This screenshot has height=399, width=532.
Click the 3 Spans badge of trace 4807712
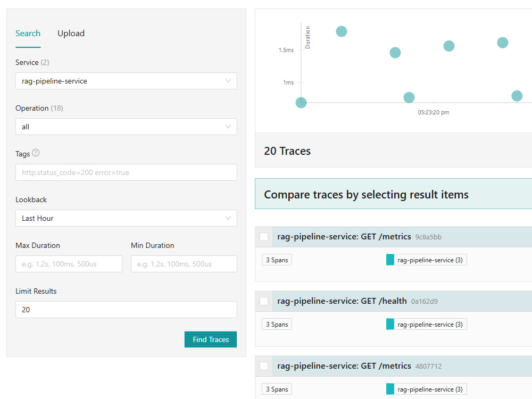click(277, 389)
